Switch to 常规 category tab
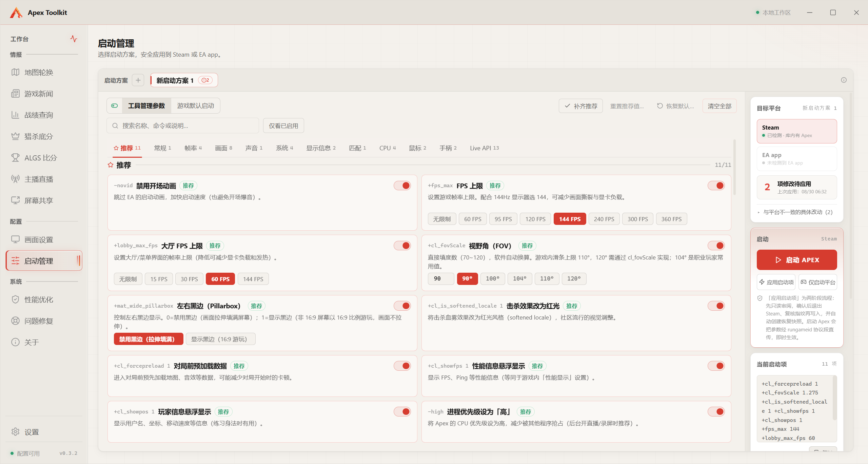The height and width of the screenshot is (464, 868). tap(162, 148)
